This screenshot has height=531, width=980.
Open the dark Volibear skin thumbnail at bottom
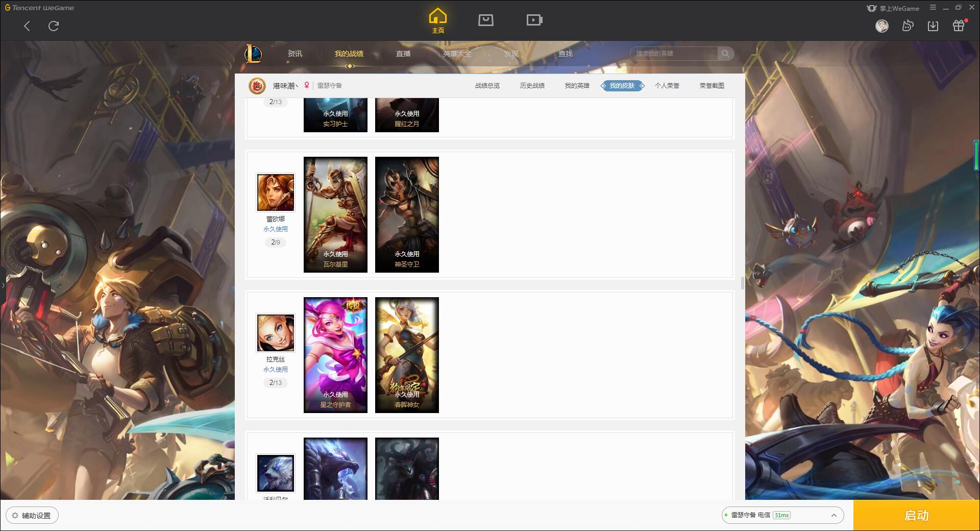pos(407,469)
